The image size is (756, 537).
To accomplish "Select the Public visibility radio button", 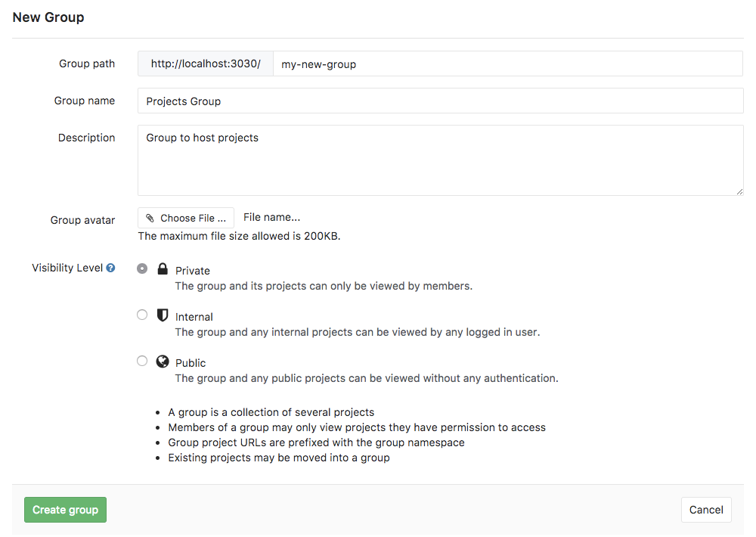I will pos(142,361).
